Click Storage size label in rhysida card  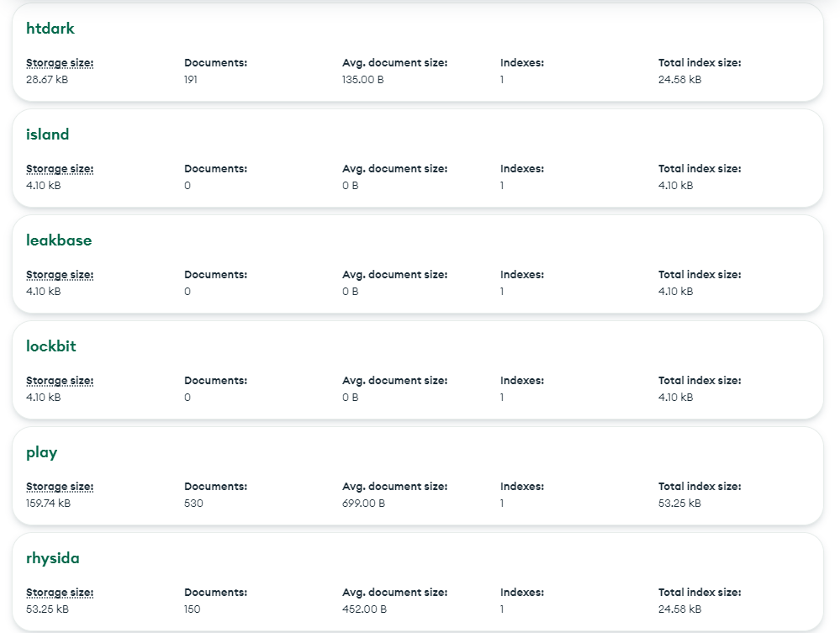(60, 593)
